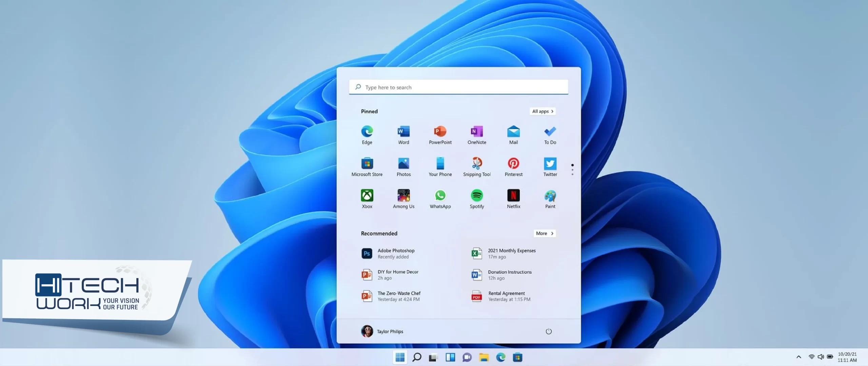This screenshot has width=868, height=366.
Task: Open the Mail app
Action: (x=513, y=135)
